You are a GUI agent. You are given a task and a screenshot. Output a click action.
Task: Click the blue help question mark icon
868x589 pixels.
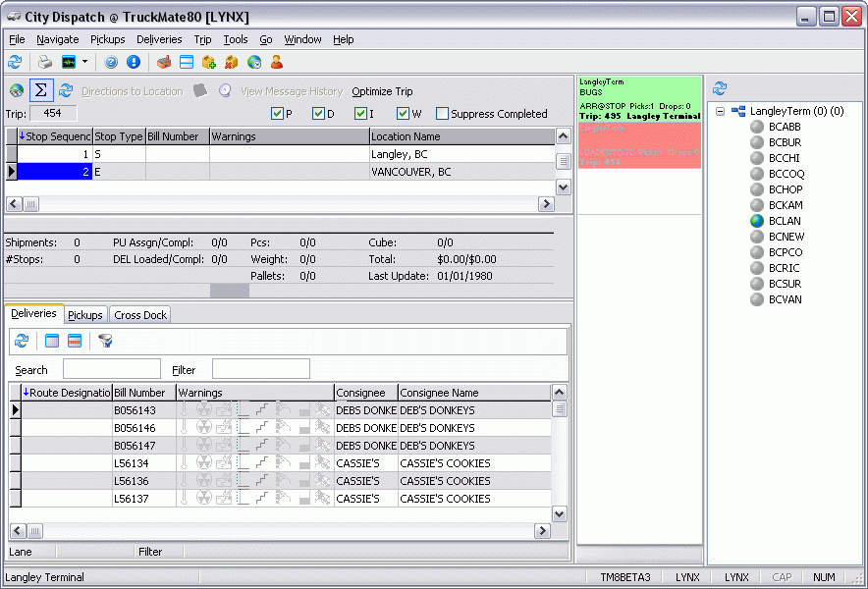(111, 62)
